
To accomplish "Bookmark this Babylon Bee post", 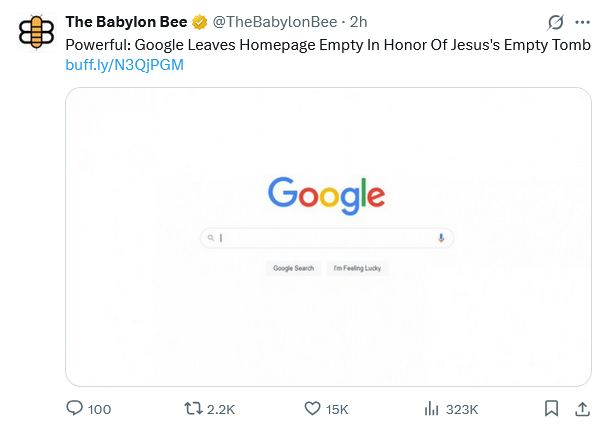I will click(x=551, y=408).
